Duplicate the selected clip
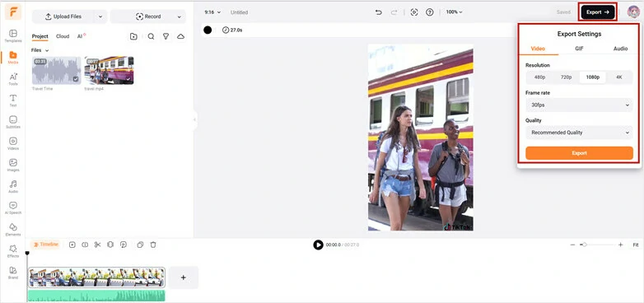Image resolution: width=644 pixels, height=303 pixels. [x=140, y=245]
